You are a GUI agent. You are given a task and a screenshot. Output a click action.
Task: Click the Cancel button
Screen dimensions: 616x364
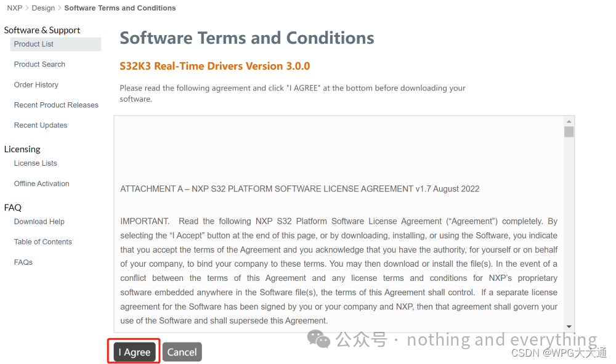tap(182, 352)
